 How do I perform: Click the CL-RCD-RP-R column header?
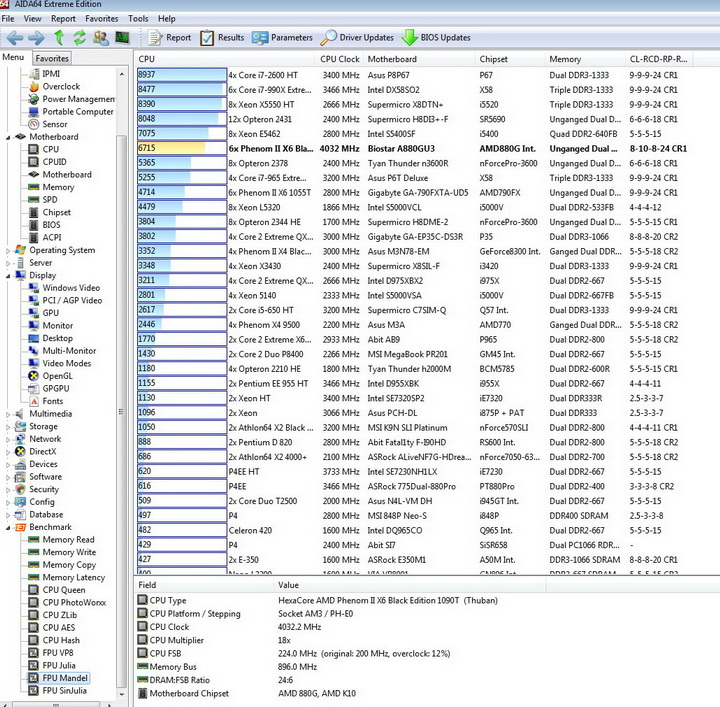pos(659,59)
